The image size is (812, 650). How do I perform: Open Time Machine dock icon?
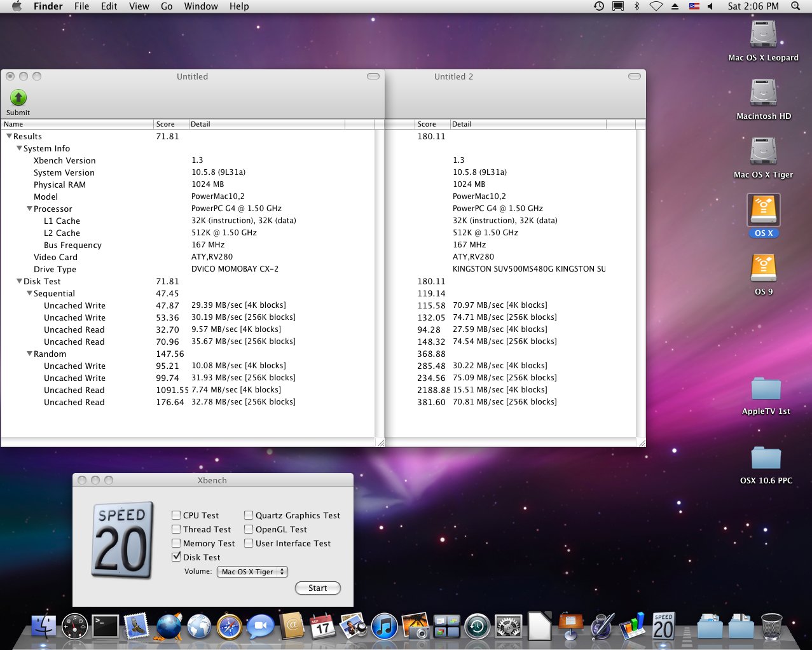click(x=478, y=626)
